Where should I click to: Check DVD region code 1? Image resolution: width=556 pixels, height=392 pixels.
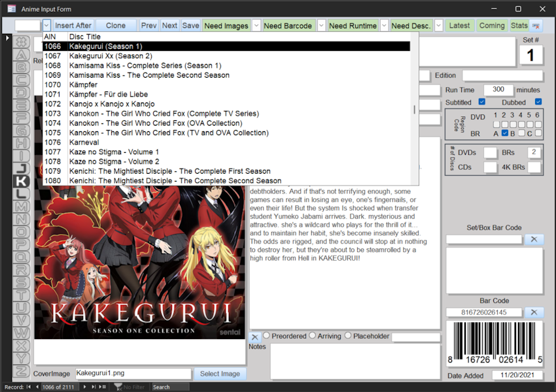(496, 124)
